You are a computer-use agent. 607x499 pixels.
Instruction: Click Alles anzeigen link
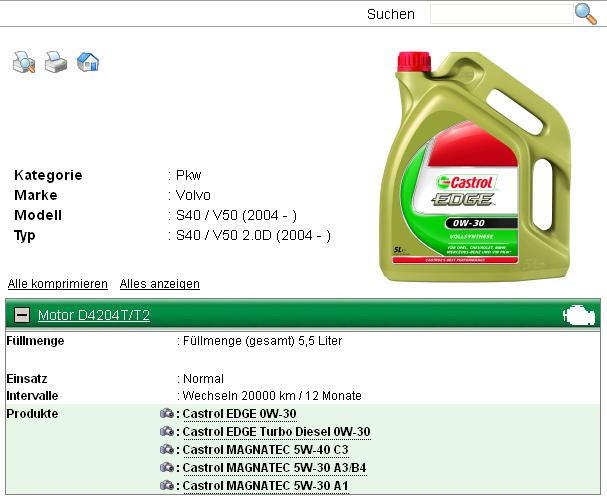[159, 284]
